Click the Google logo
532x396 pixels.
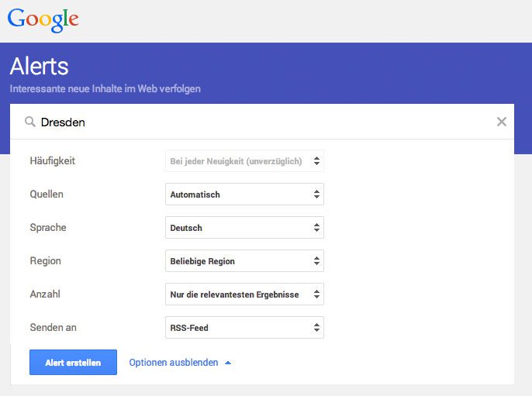pyautogui.click(x=43, y=20)
